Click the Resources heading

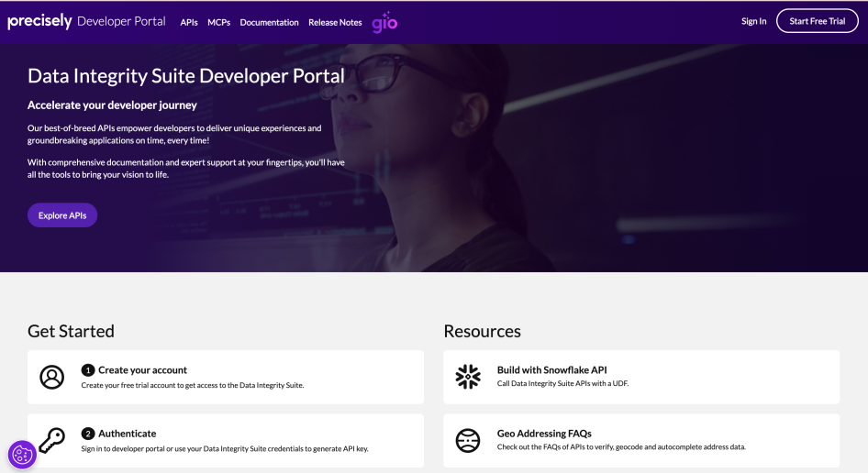482,331
